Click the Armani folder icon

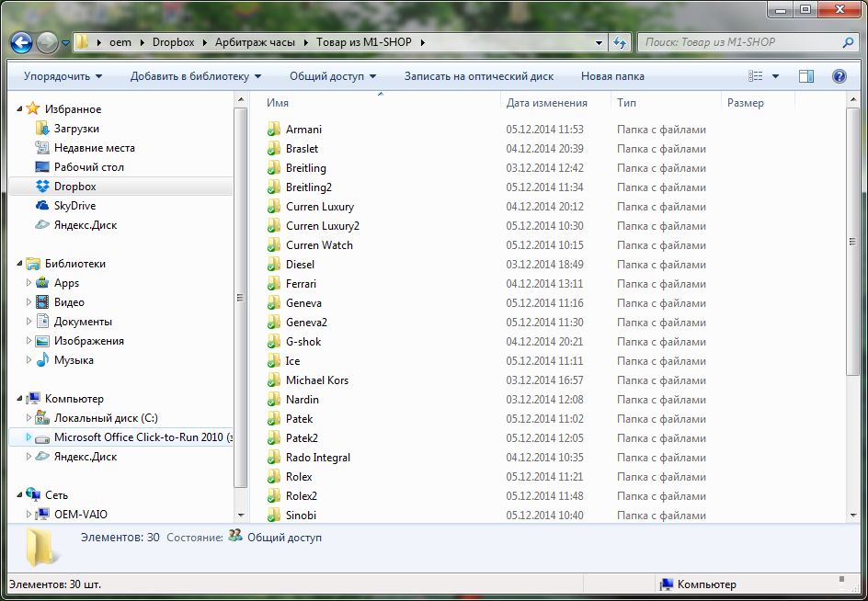pyautogui.click(x=273, y=129)
